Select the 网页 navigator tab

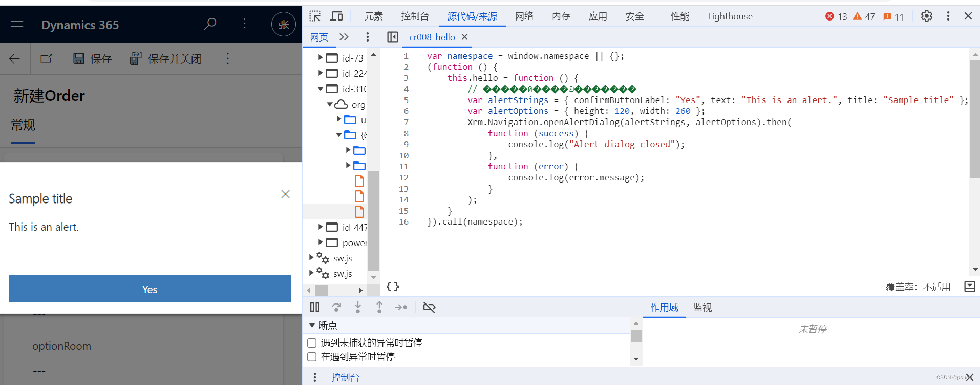319,37
